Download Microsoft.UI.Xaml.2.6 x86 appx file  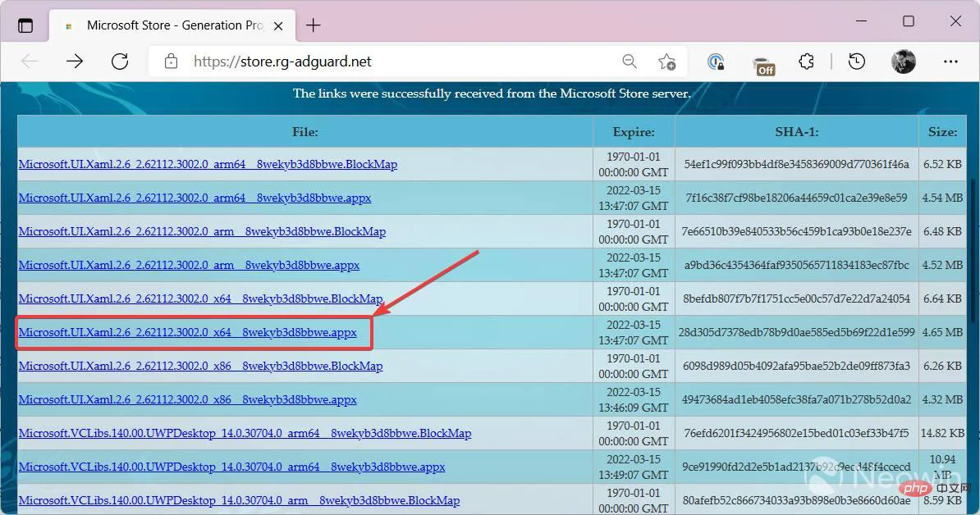(187, 400)
